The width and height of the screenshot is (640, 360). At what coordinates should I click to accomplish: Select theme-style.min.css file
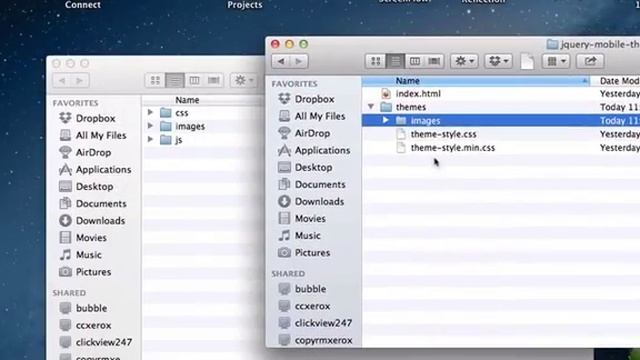pos(453,147)
